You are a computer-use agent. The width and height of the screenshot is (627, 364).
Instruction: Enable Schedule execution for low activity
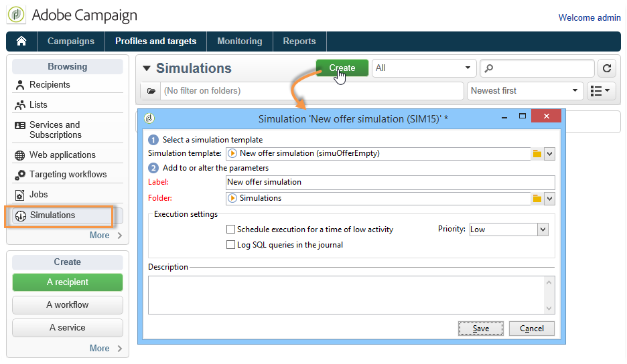click(230, 230)
